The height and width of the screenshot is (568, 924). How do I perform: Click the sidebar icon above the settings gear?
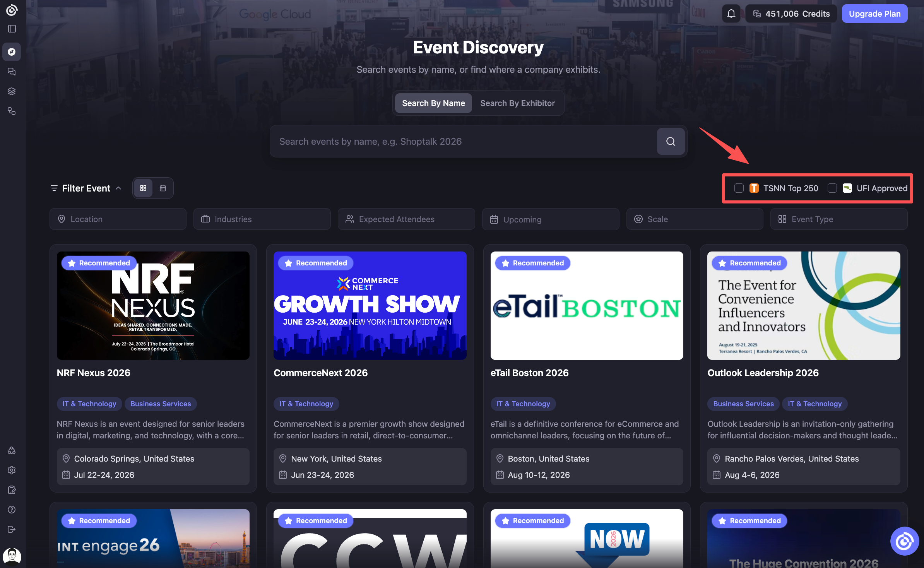pyautogui.click(x=12, y=450)
